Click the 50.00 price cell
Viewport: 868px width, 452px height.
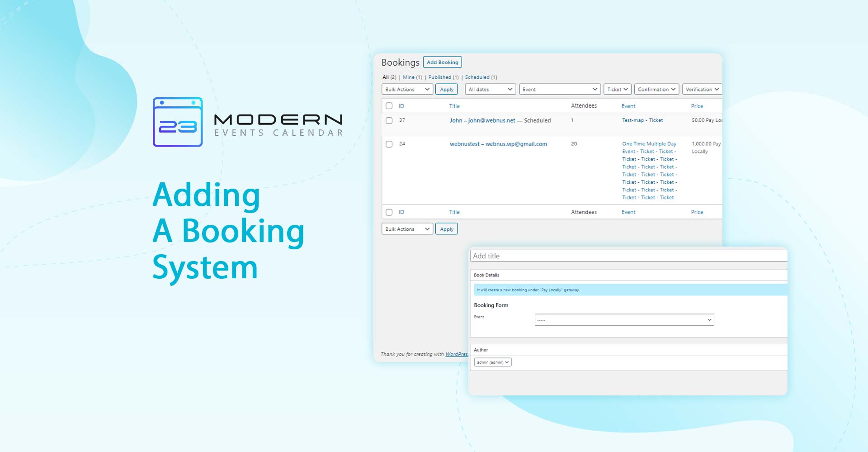[x=707, y=120]
